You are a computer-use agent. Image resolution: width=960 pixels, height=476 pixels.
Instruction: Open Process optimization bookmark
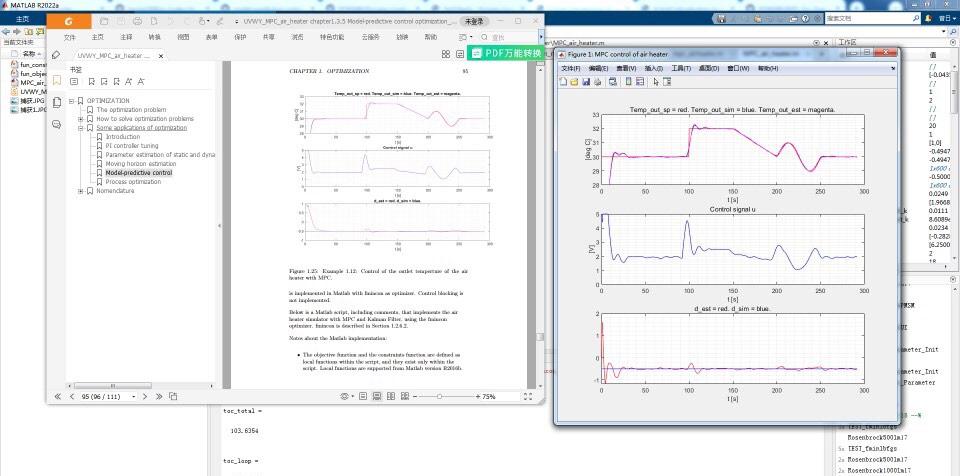coord(133,182)
